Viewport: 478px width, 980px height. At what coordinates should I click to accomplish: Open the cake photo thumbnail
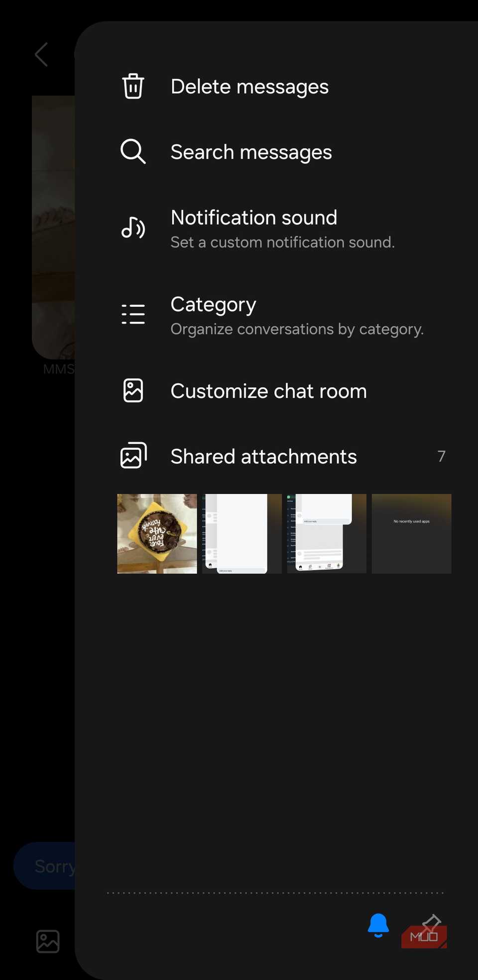point(157,534)
